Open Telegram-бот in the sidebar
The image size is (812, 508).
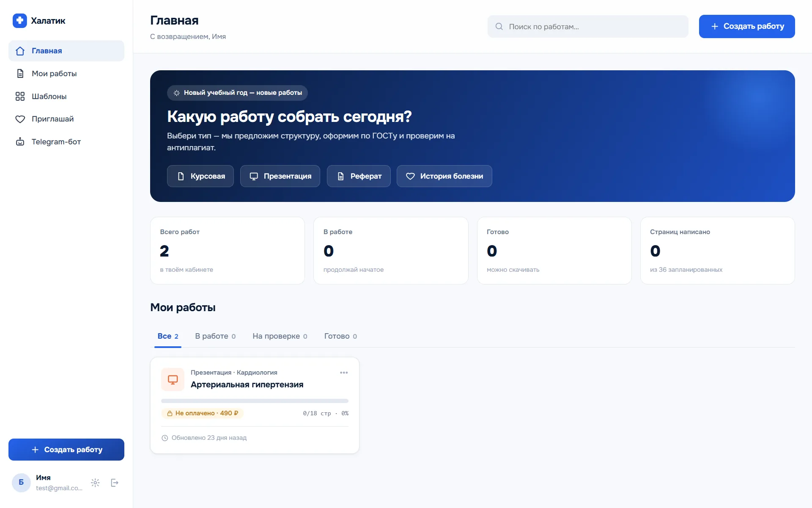click(x=66, y=142)
